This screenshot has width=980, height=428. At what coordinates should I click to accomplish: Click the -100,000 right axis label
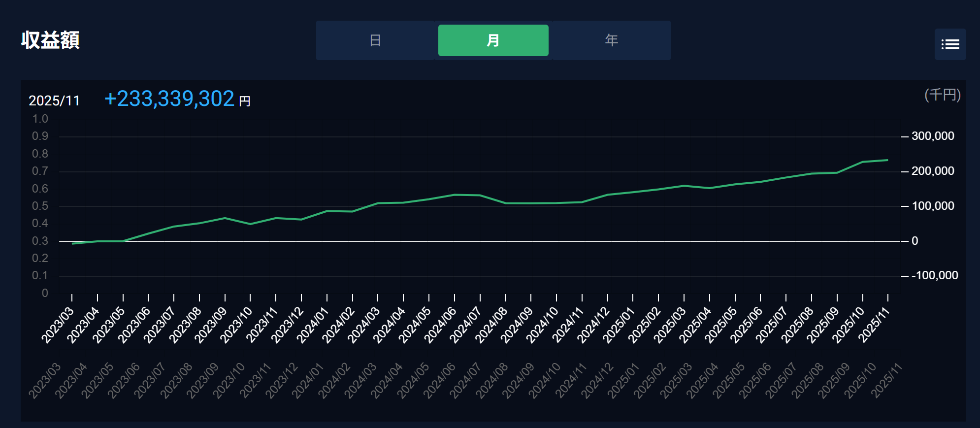(934, 275)
